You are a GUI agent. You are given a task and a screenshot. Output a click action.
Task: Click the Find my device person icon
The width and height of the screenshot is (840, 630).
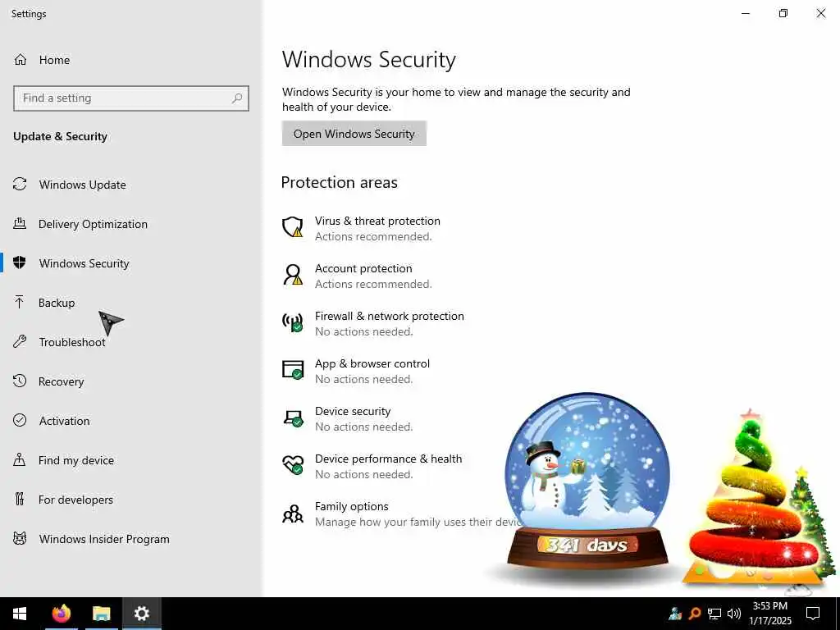[20, 459]
